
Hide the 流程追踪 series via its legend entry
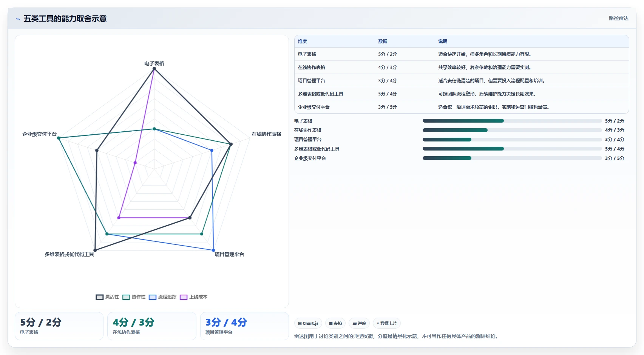click(x=163, y=297)
